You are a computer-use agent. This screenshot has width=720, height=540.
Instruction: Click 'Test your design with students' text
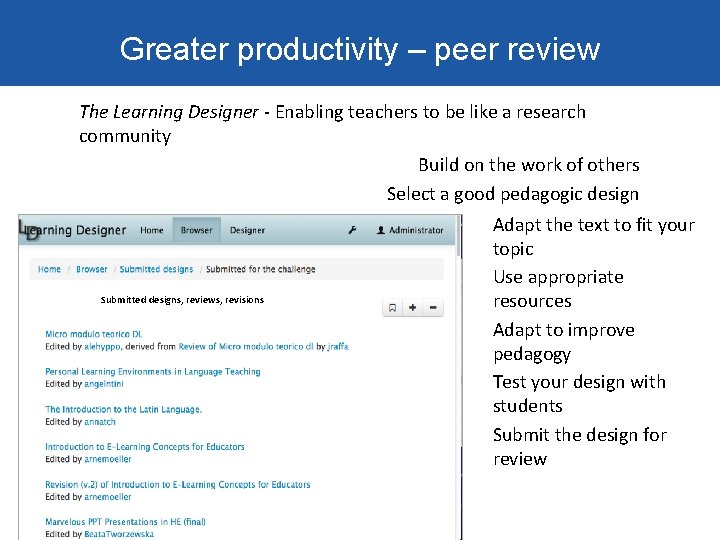pos(579,394)
